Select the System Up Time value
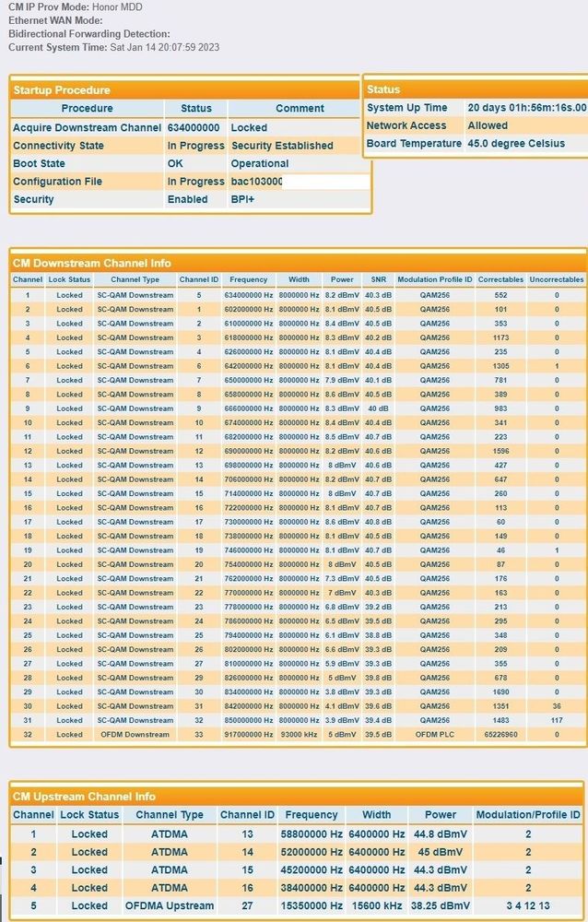This screenshot has width=588, height=922. (x=527, y=108)
